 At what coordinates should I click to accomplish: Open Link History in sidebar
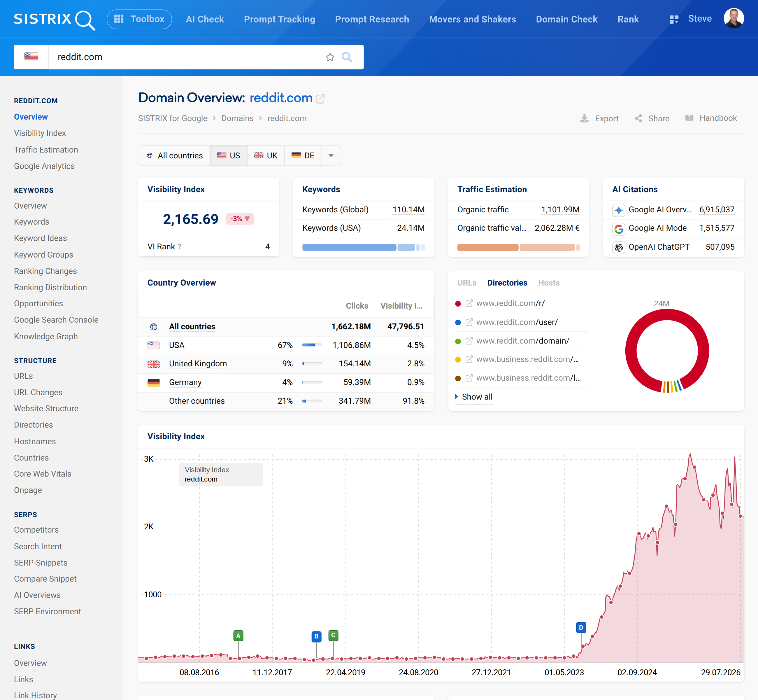coord(35,695)
